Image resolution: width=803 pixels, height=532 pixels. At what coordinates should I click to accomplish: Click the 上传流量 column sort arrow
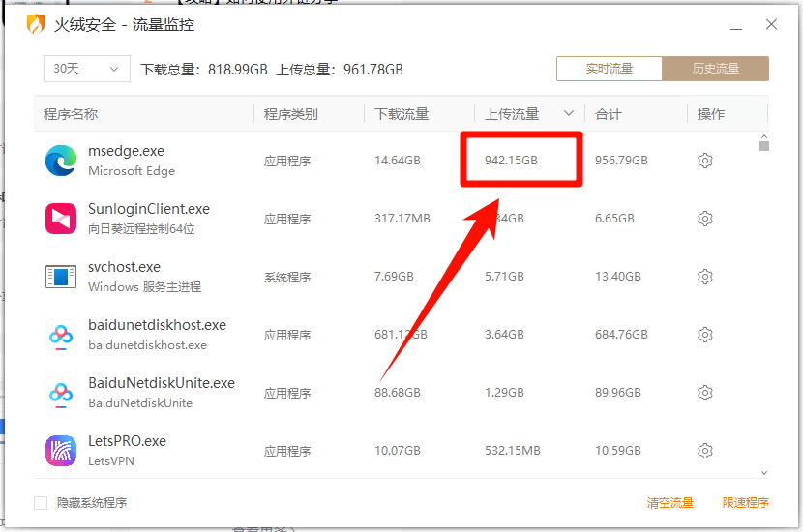click(569, 113)
